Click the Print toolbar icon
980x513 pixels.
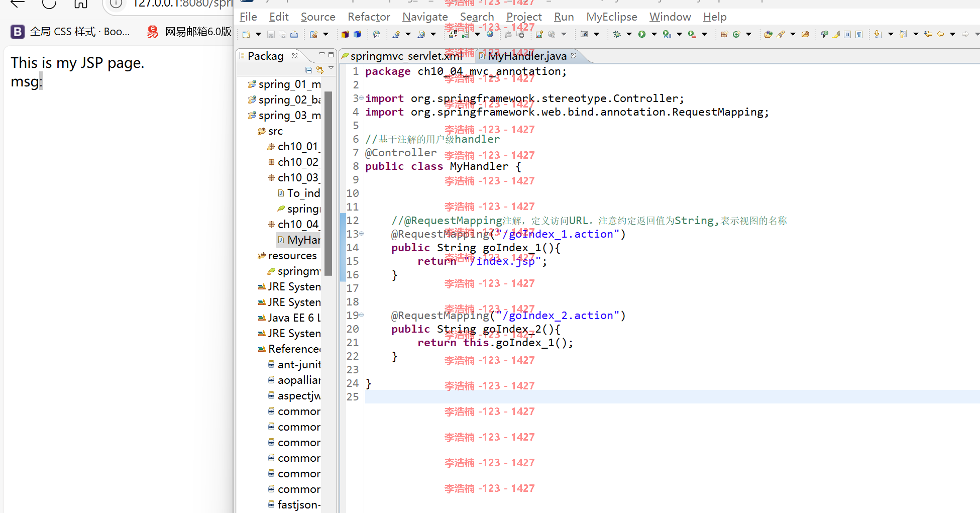click(x=294, y=34)
